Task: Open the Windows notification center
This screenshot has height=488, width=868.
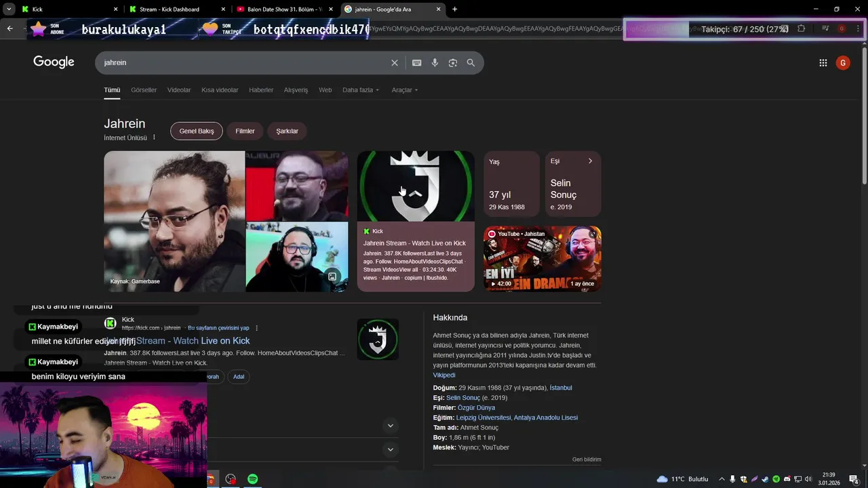Action: pos(854,479)
